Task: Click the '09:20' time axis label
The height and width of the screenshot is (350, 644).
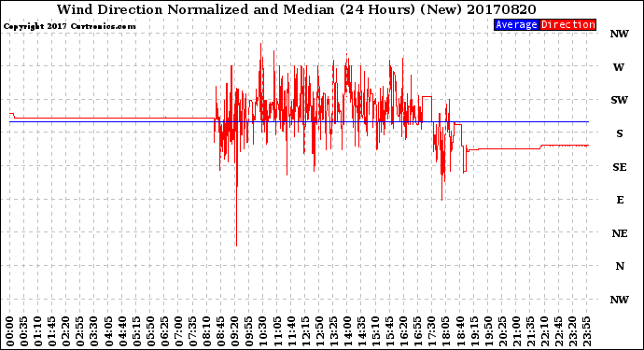Action: click(x=235, y=331)
